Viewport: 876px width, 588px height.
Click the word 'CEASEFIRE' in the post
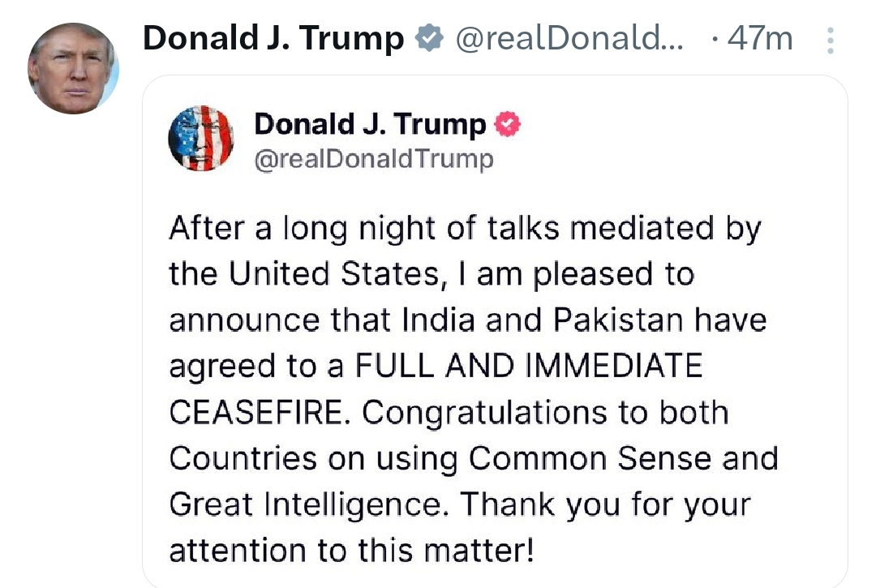click(255, 412)
